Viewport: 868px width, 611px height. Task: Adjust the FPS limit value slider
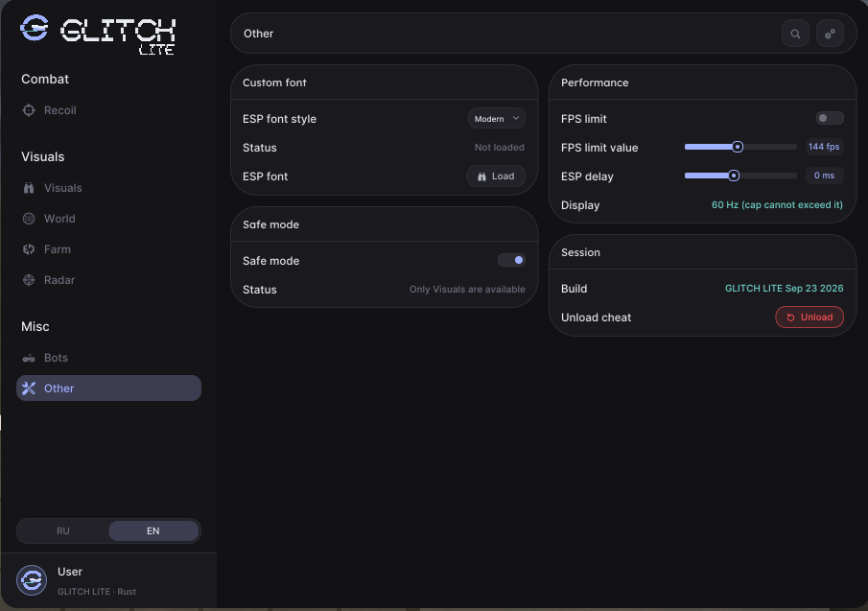740,147
